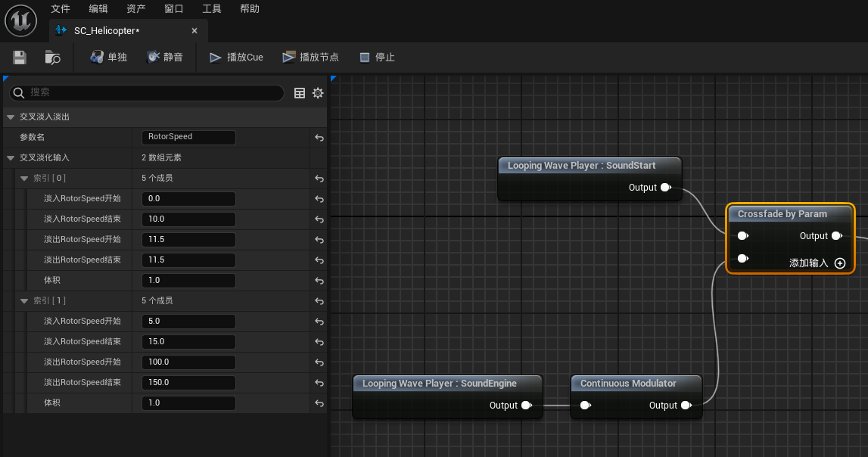Click Continuous Modulator input pin
Screen dimensions: 868x457
586,406
